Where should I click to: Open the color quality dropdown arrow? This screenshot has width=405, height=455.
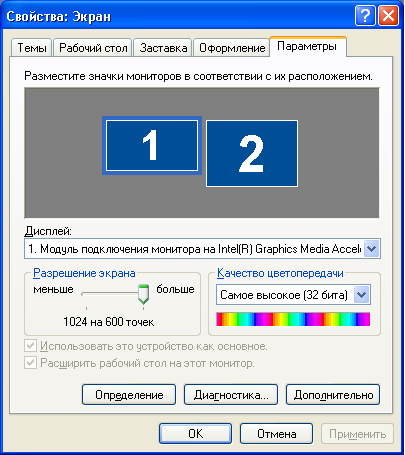tap(362, 295)
